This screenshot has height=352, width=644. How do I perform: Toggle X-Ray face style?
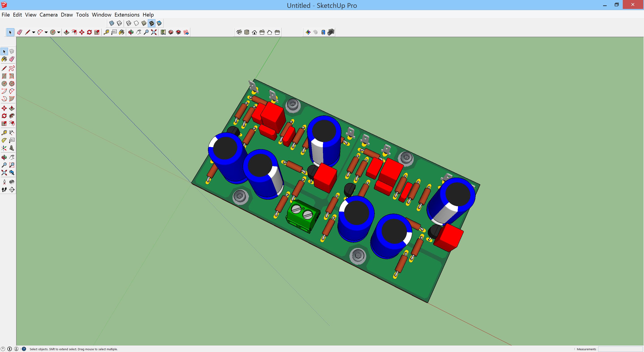pos(112,23)
